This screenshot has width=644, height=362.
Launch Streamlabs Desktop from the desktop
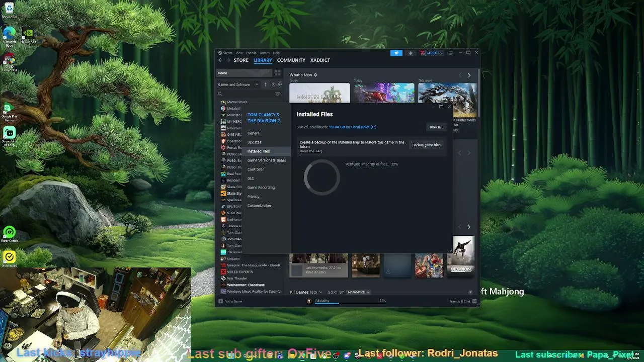pyautogui.click(x=9, y=136)
